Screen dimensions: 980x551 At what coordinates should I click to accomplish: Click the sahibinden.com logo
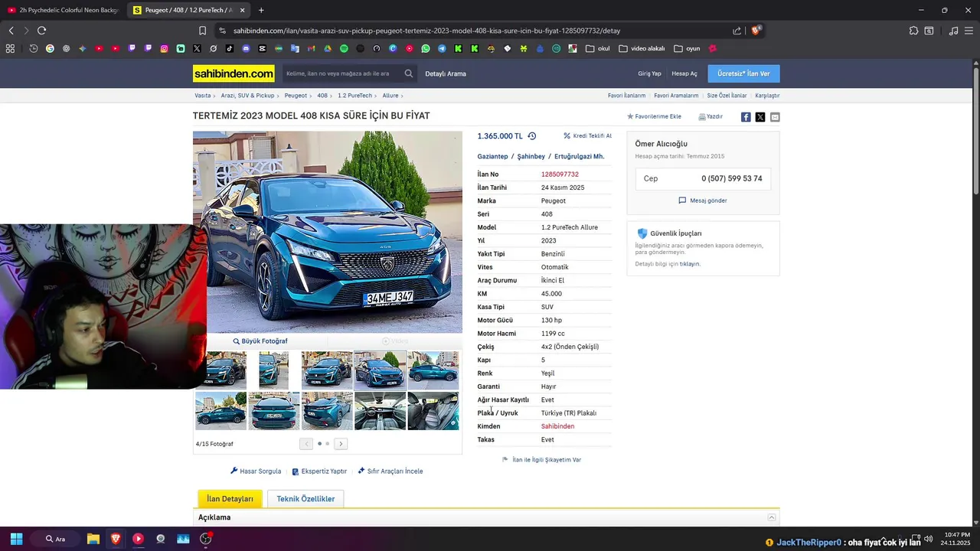coord(234,73)
